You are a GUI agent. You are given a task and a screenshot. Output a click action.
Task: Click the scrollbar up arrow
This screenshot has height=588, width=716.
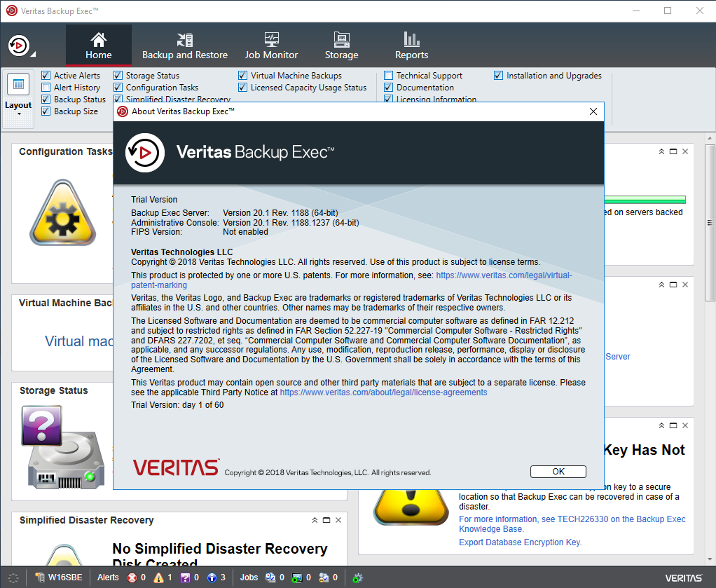[x=710, y=138]
